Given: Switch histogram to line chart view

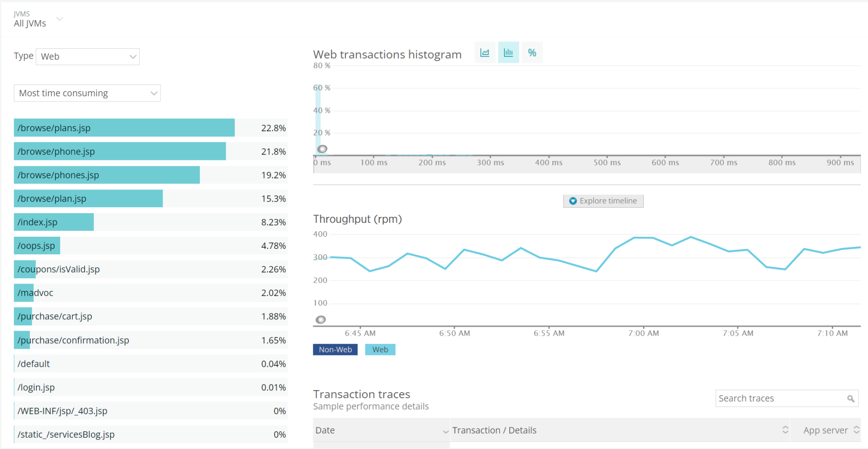Looking at the screenshot, I should (485, 52).
